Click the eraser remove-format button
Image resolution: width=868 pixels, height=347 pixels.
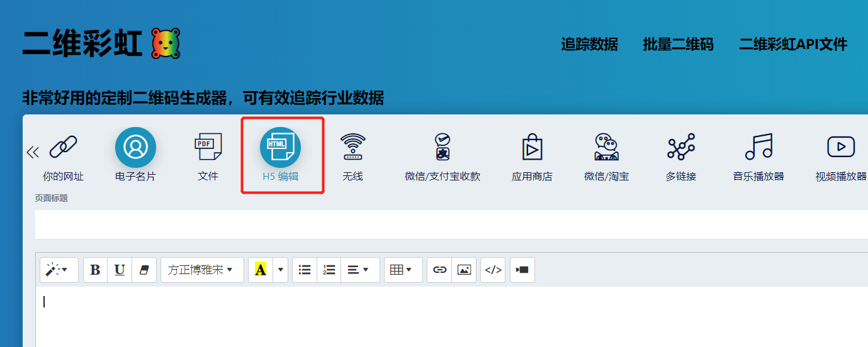pos(144,270)
